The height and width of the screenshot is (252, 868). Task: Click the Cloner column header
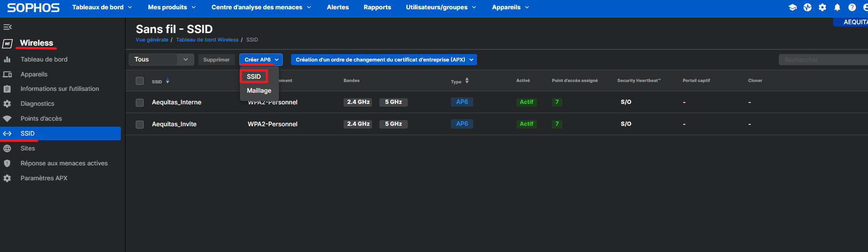tap(755, 81)
